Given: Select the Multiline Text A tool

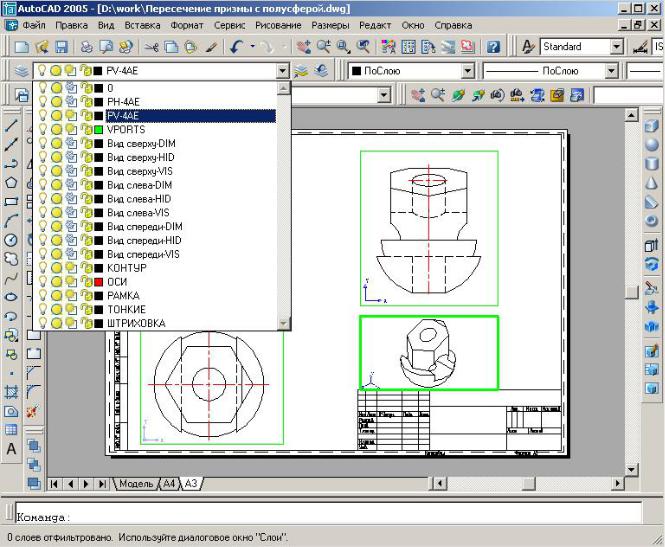Looking at the screenshot, I should point(11,449).
